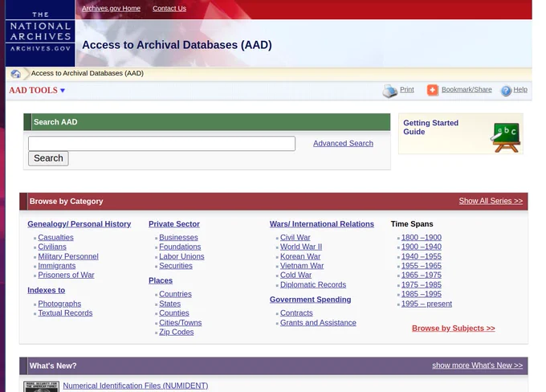Select the 1955–1965 time span
Image resolution: width=546 pixels, height=392 pixels.
pyautogui.click(x=422, y=266)
